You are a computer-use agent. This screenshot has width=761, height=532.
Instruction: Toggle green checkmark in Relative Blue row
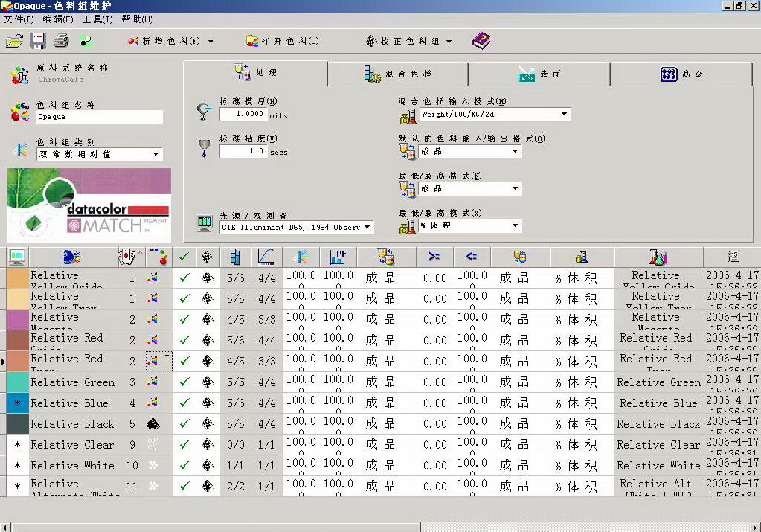[184, 403]
